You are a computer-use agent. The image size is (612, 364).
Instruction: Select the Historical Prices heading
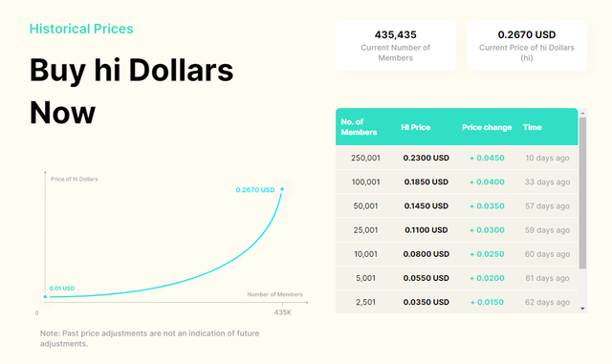pyautogui.click(x=81, y=29)
